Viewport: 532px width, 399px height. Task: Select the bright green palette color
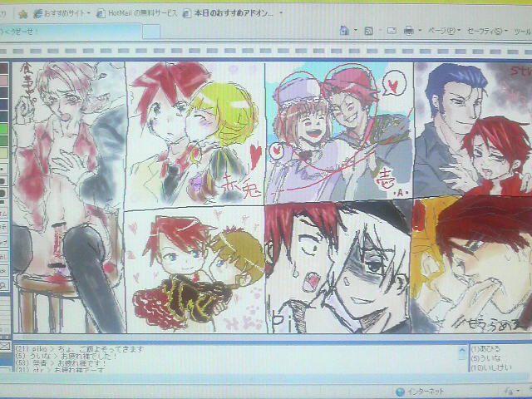click(x=3, y=130)
